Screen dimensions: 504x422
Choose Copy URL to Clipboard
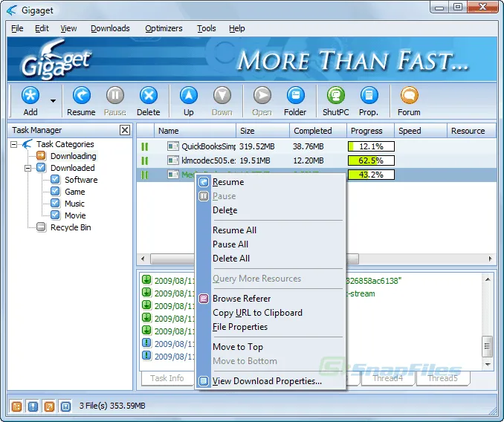pos(271,313)
